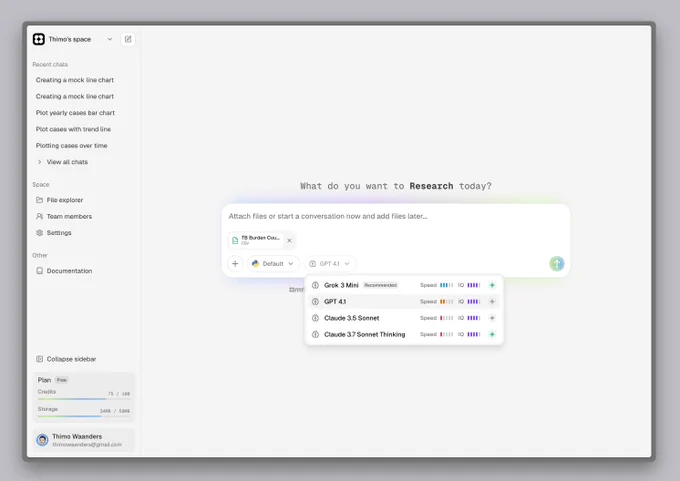This screenshot has height=481, width=680.
Task: Open second 'Creating a mock line chart' chat
Action: (x=75, y=96)
